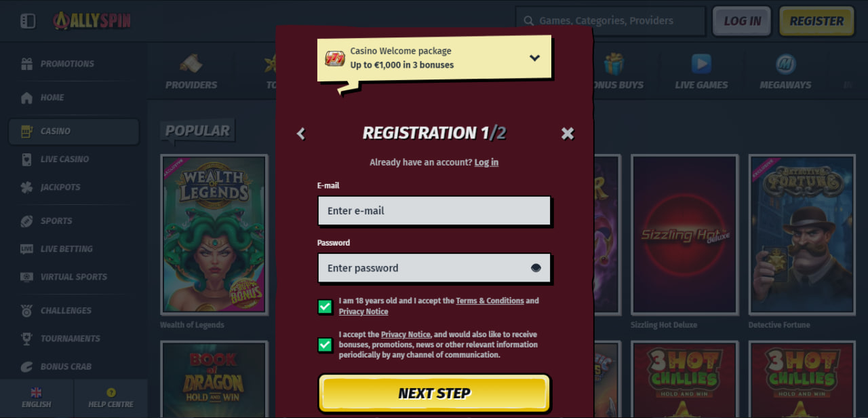Open the Help Centre icon
This screenshot has width=868, height=418.
pyautogui.click(x=111, y=392)
